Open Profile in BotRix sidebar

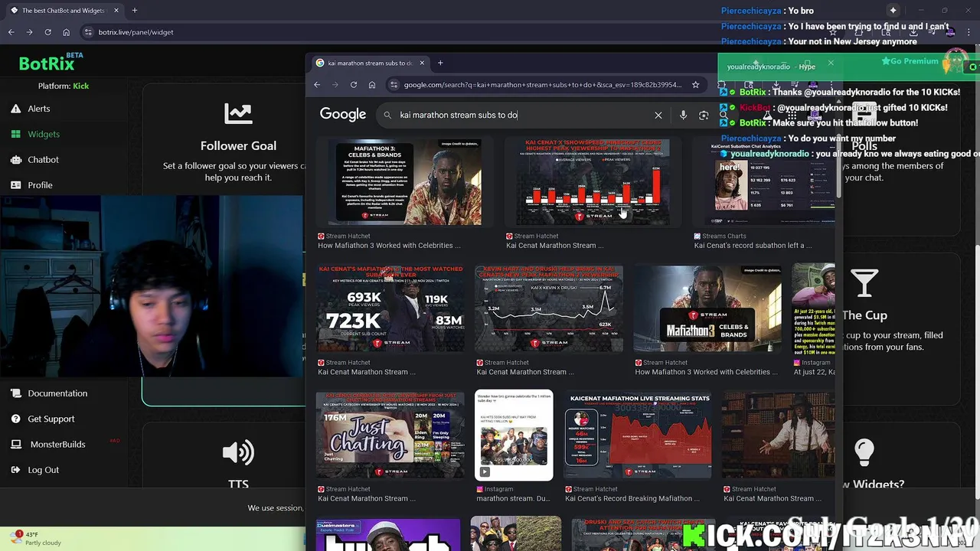point(40,184)
